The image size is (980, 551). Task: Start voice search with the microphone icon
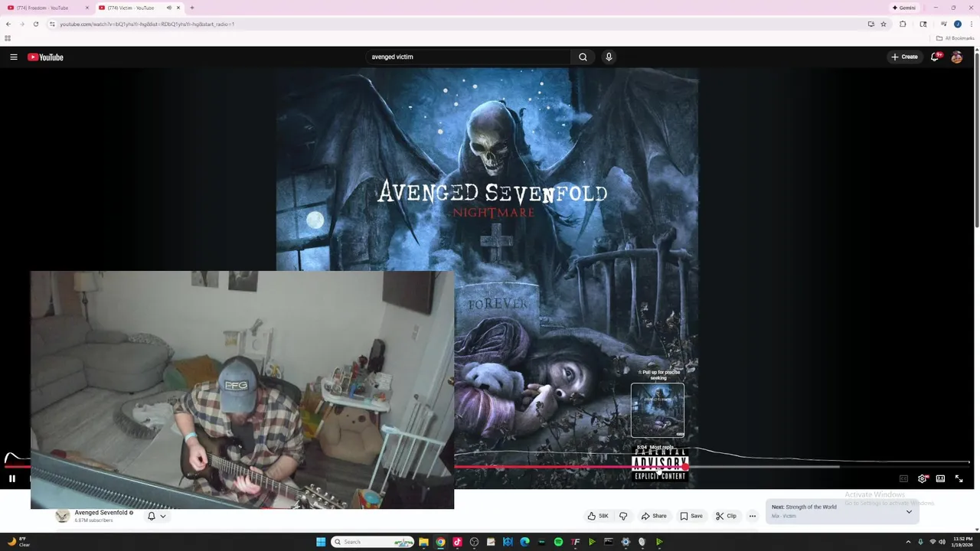(609, 57)
